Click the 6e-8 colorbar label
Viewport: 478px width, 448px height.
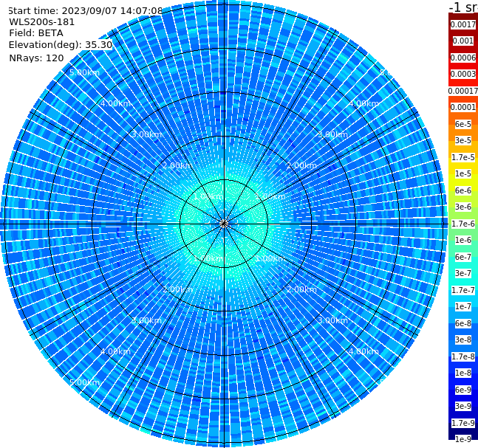click(x=463, y=323)
